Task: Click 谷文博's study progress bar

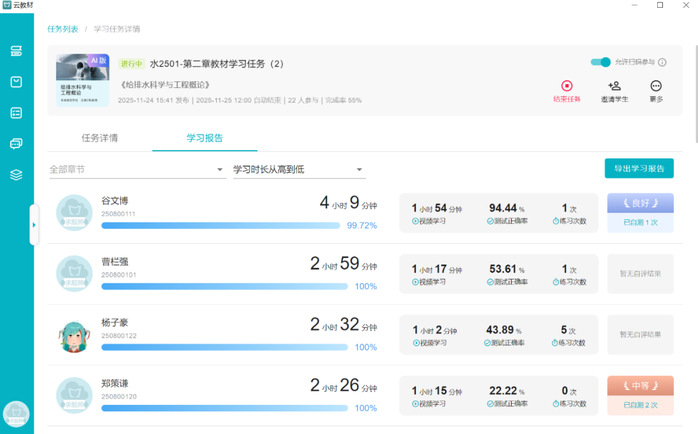Action: tap(220, 226)
